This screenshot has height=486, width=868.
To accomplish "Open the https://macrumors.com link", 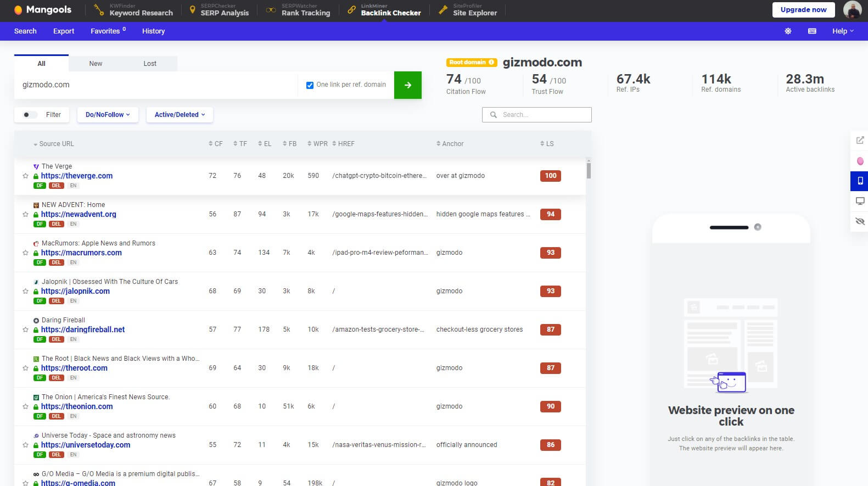I will point(81,253).
